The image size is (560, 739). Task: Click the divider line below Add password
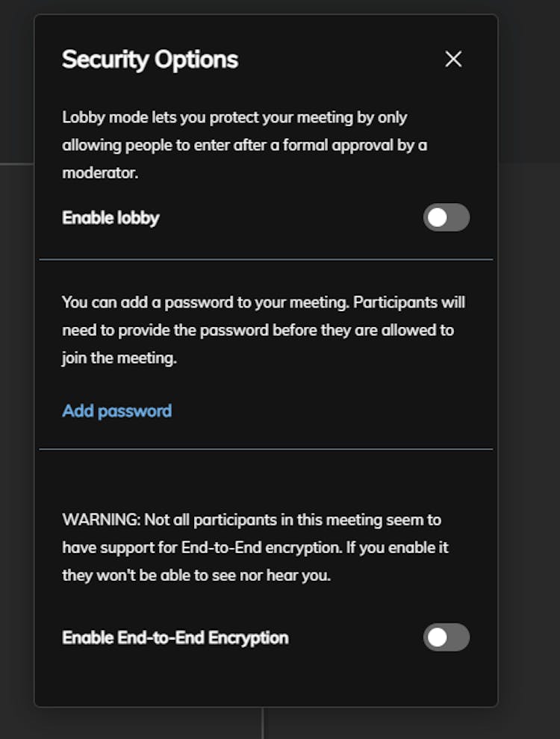(x=266, y=449)
